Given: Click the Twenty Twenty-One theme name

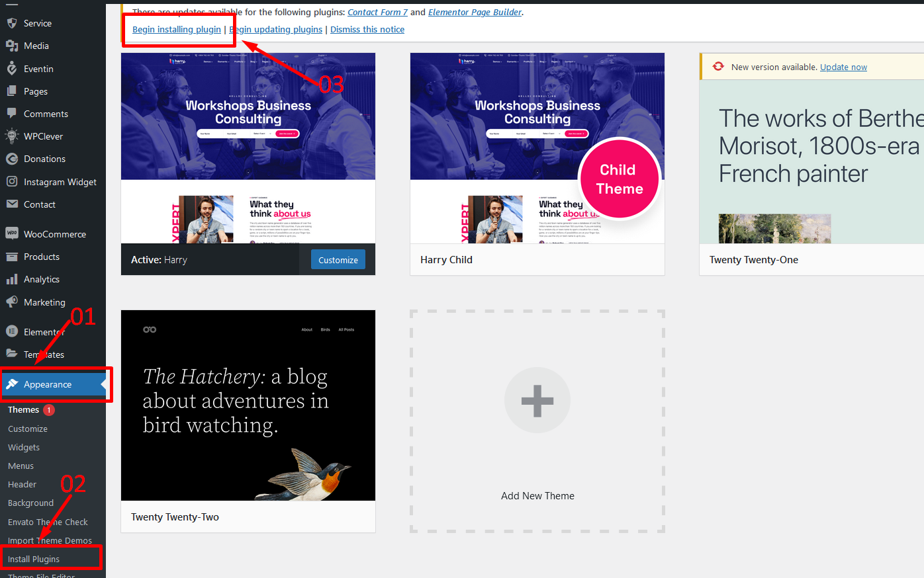Looking at the screenshot, I should (754, 260).
